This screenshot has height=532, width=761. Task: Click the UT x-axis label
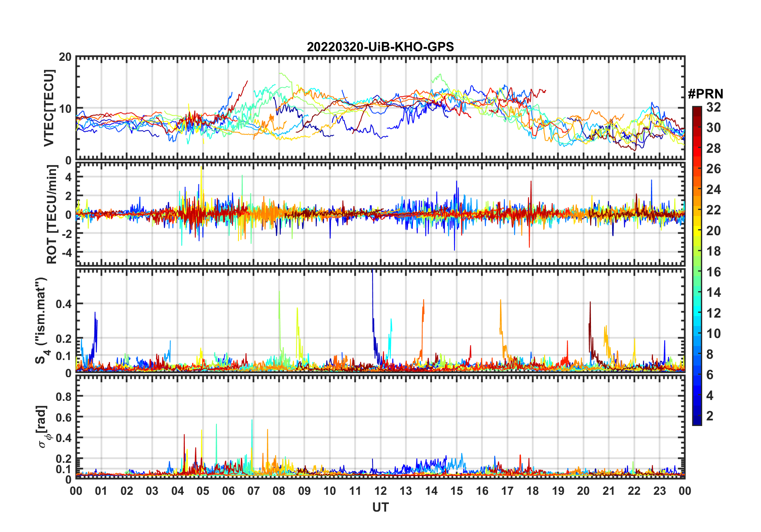pos(380,507)
